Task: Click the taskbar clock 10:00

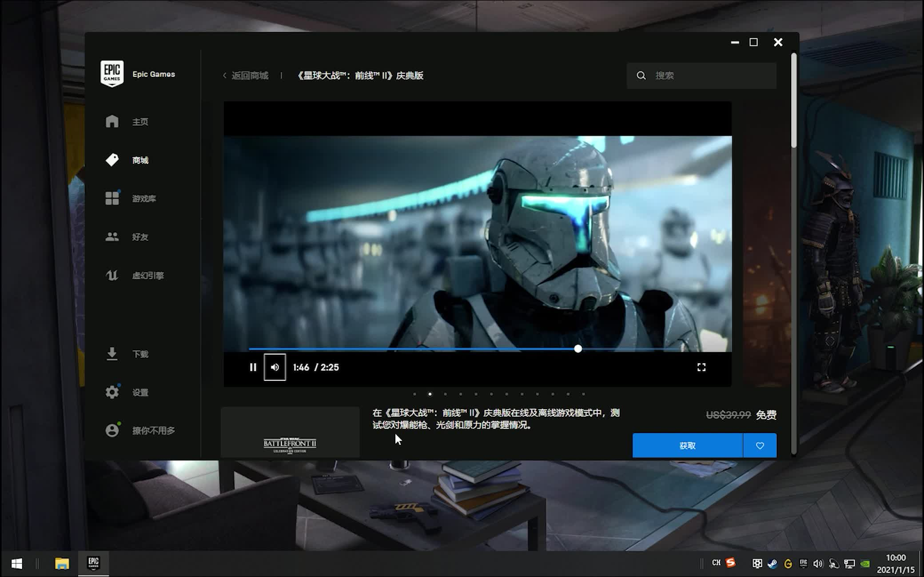Action: click(x=896, y=558)
